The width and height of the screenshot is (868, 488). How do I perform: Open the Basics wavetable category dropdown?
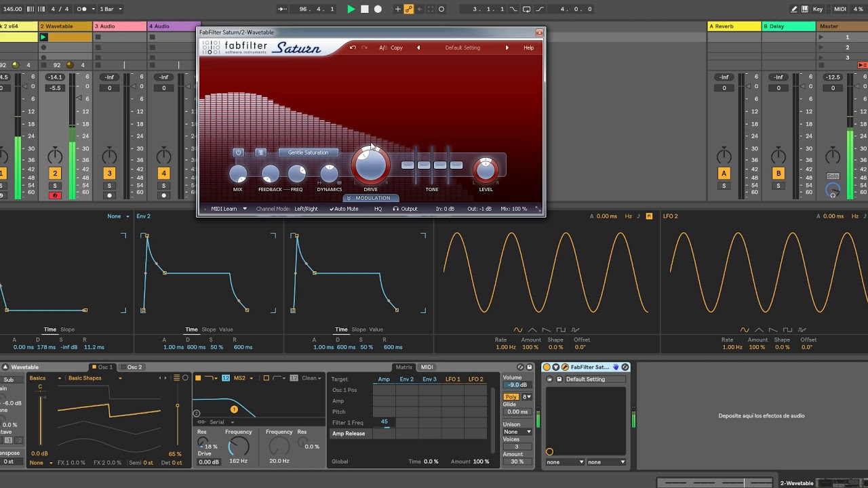45,378
